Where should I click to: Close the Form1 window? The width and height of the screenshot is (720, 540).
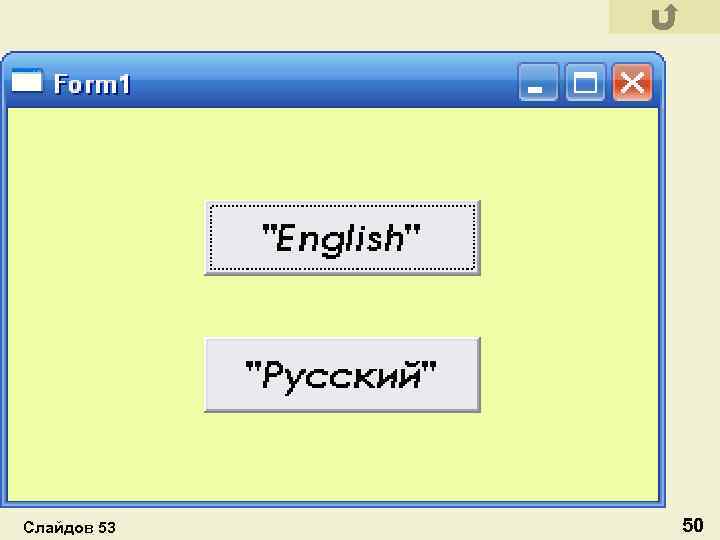tap(632, 83)
